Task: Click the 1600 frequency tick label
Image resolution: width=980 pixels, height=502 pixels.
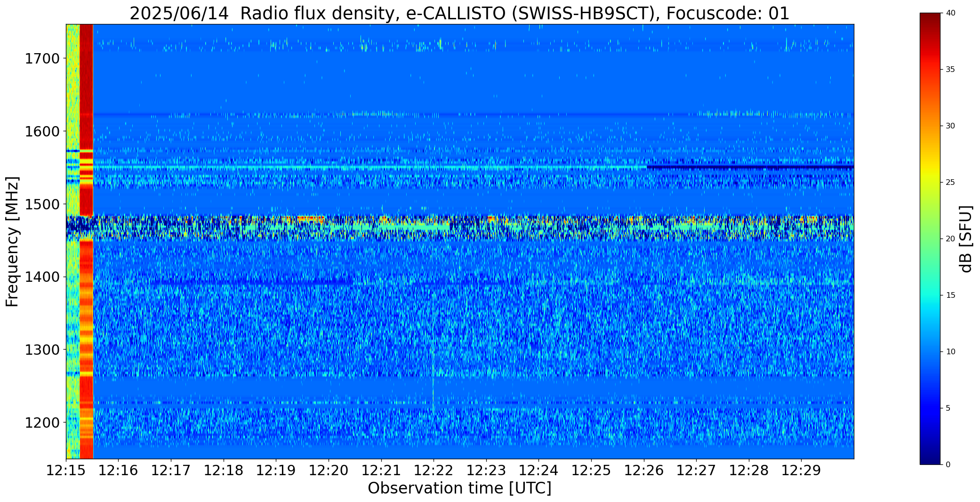Action: 42,131
